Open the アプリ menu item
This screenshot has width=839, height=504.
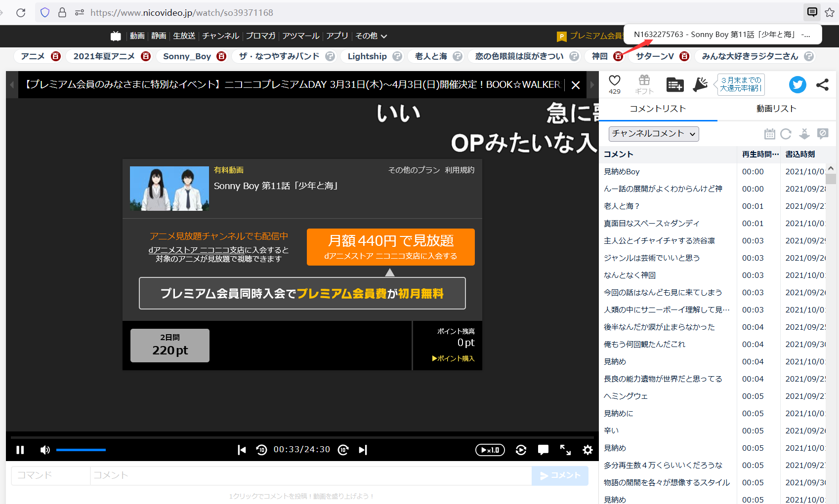coord(337,36)
